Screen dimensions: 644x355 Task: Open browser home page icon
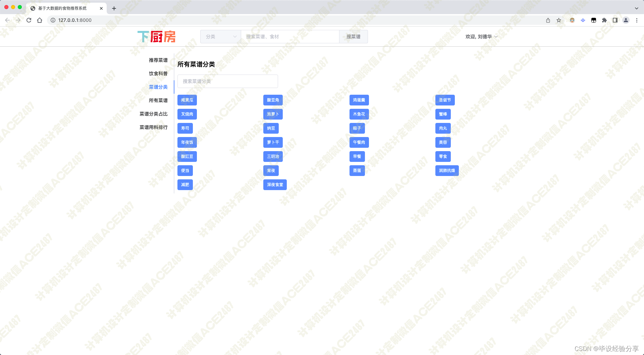[40, 20]
